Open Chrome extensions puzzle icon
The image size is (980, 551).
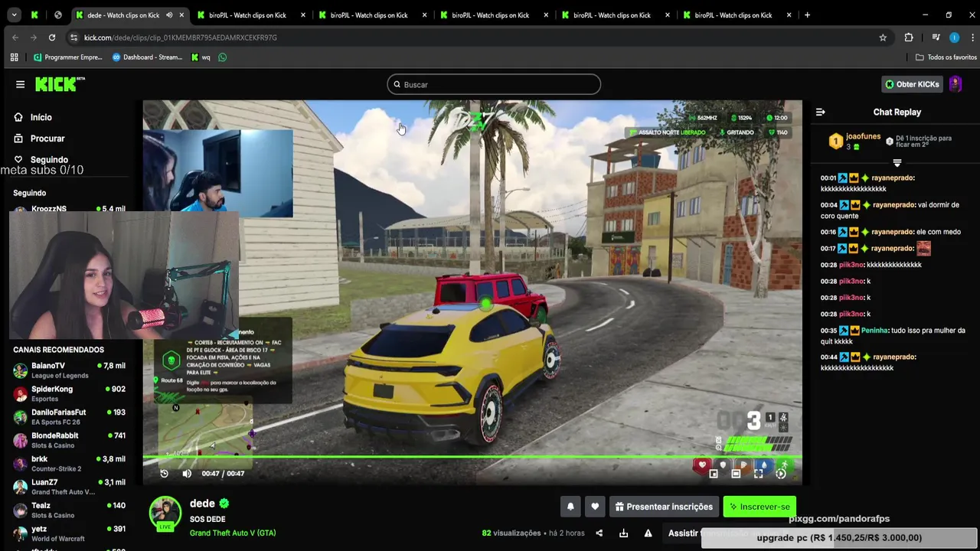pos(909,37)
